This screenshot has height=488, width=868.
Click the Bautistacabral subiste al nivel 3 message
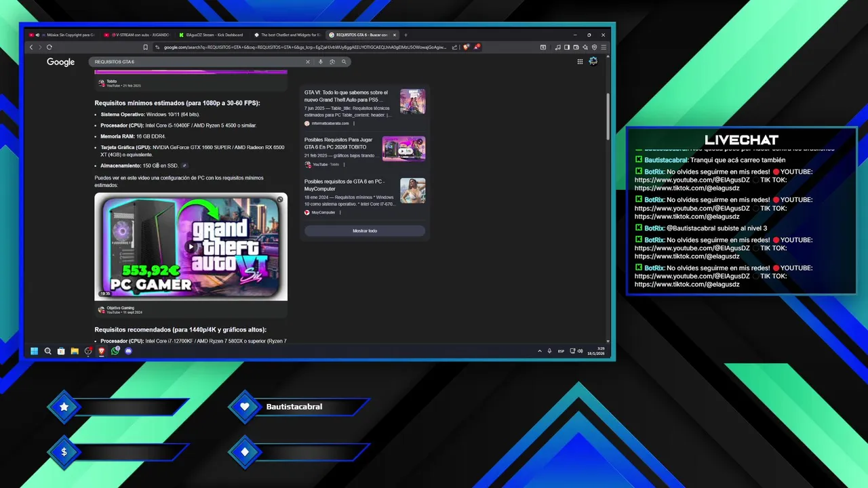click(701, 228)
